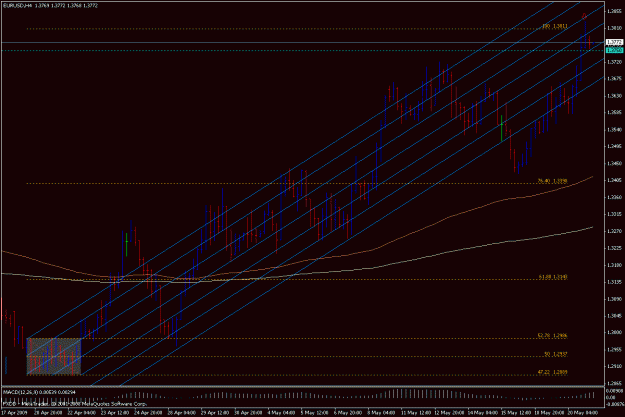Select the Fibonacci 61.80 level label
The image size is (625, 417).
point(553,277)
